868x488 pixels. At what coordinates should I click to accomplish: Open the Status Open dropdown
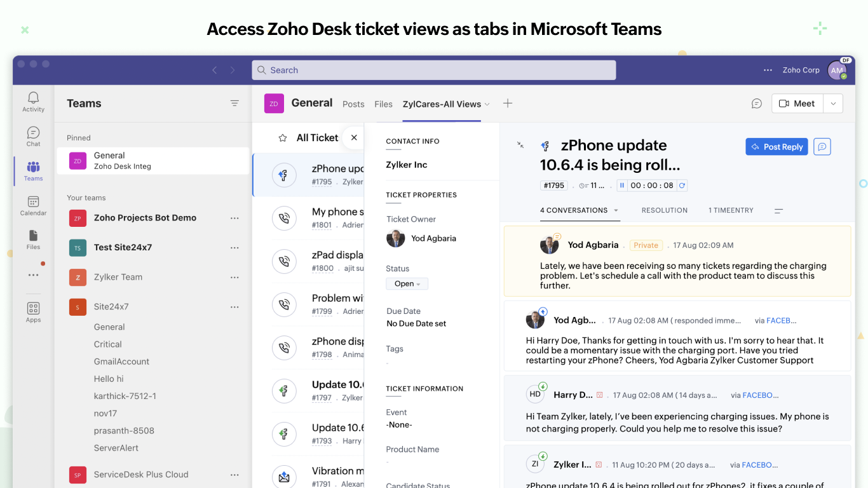(407, 284)
